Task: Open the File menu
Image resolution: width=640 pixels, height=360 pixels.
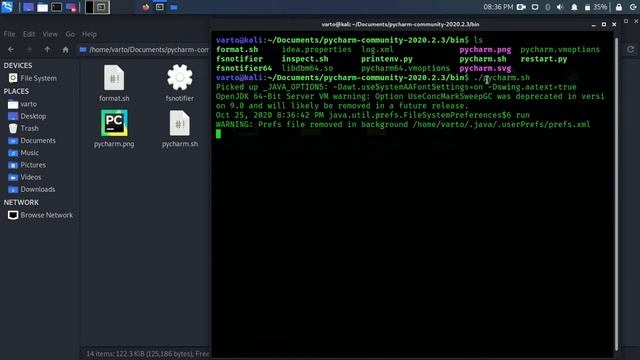Action: click(9, 34)
